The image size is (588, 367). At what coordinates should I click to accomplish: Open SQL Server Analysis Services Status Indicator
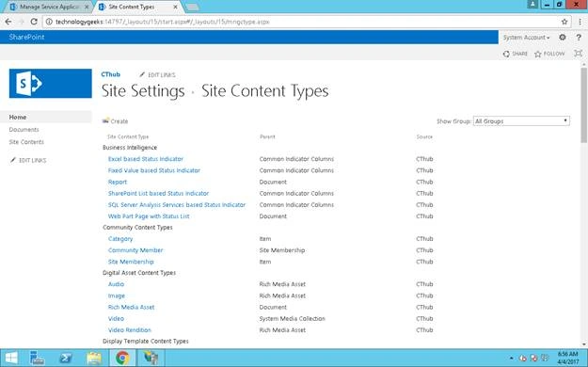click(x=177, y=205)
